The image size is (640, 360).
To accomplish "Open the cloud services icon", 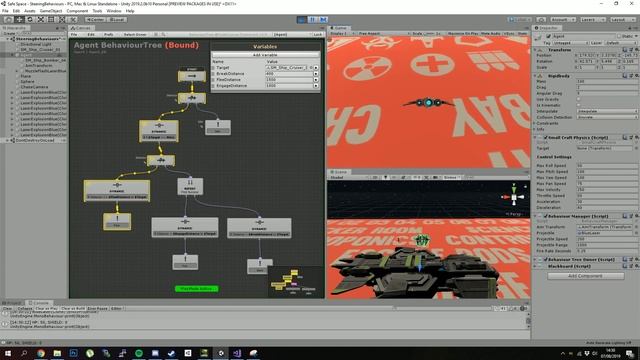I will pyautogui.click(x=541, y=20).
